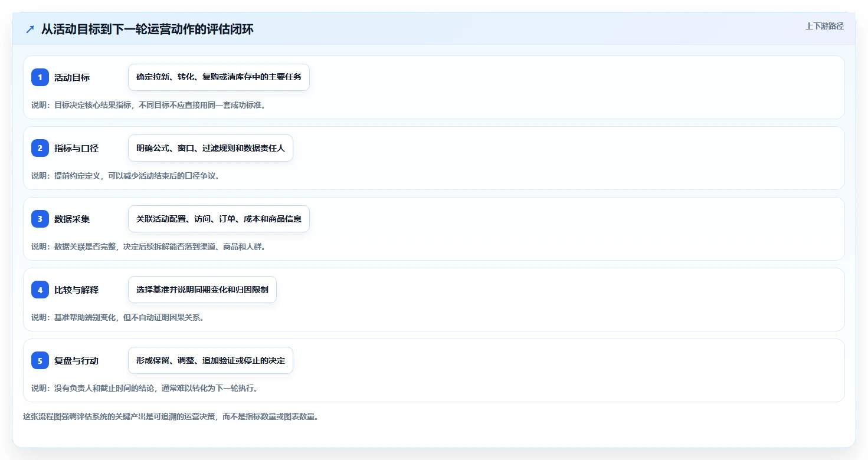Select the 活动目标 step label
The height and width of the screenshot is (460, 868).
coord(72,77)
